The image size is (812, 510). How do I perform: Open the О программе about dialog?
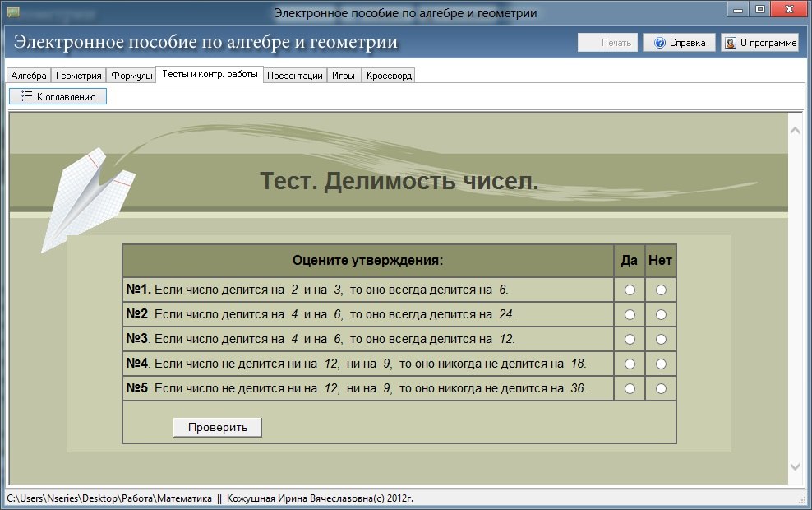759,44
